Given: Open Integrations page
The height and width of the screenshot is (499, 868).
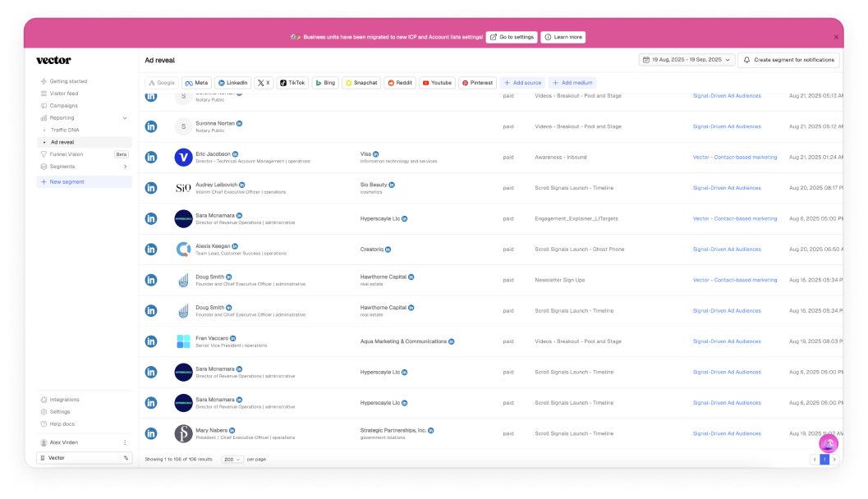Looking at the screenshot, I should point(64,400).
